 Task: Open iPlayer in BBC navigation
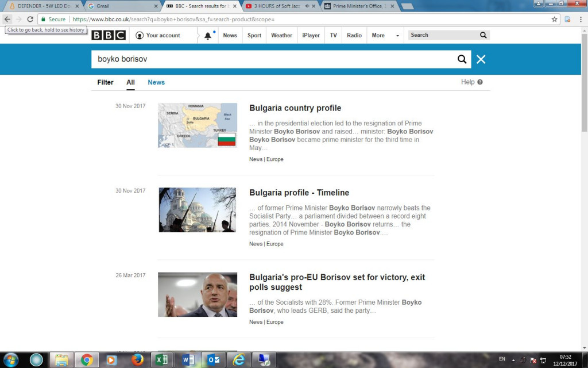[x=311, y=35]
